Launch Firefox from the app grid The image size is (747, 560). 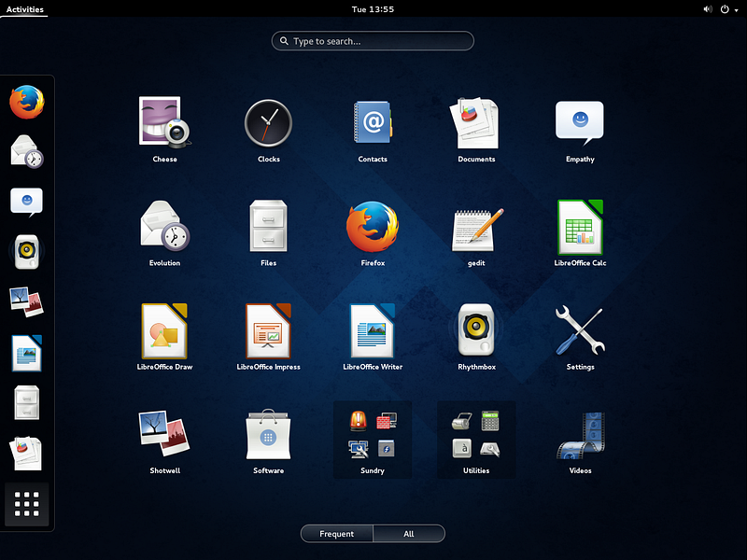pos(373,233)
